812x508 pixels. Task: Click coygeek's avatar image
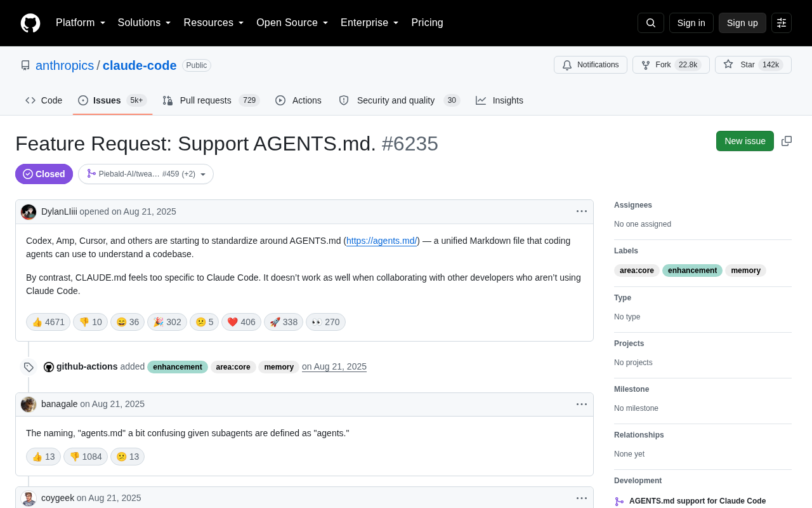tap(29, 498)
